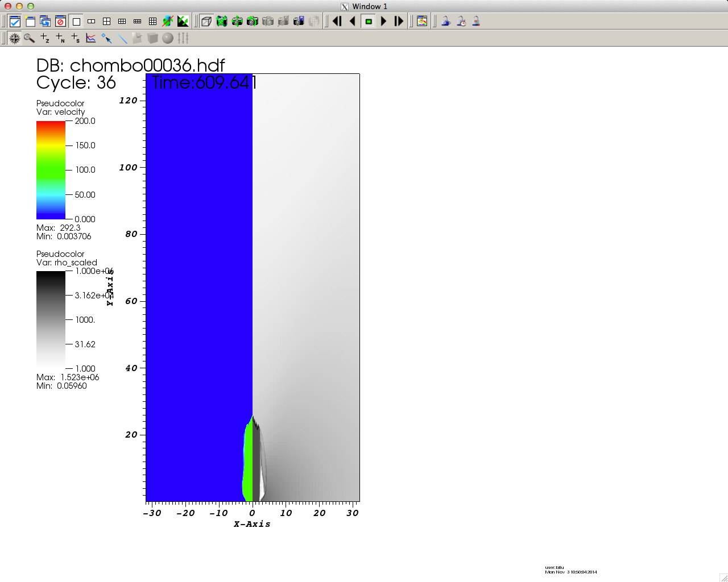Enable Spreadsheet Pick mode (+S)
Viewport: 728px width, 582px height.
click(76, 38)
